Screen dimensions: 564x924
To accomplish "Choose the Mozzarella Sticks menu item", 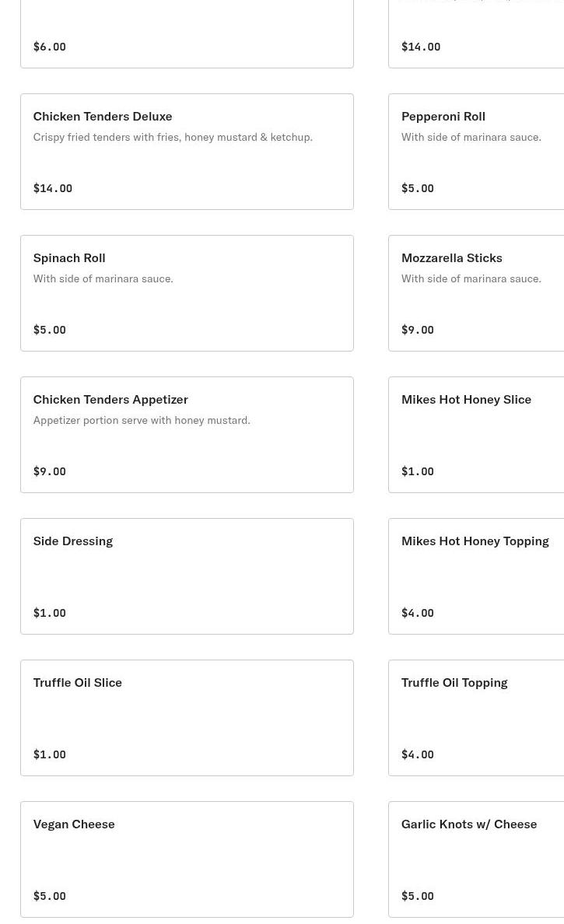I will pos(476,293).
